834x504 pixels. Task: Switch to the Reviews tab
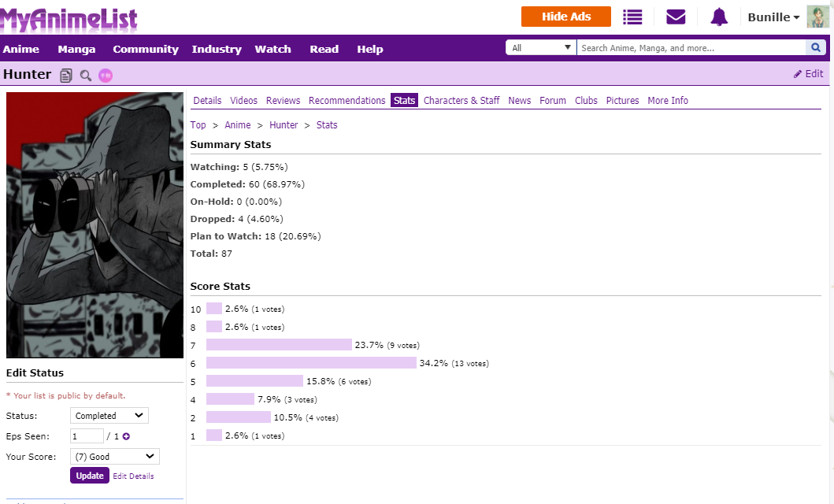pos(283,100)
